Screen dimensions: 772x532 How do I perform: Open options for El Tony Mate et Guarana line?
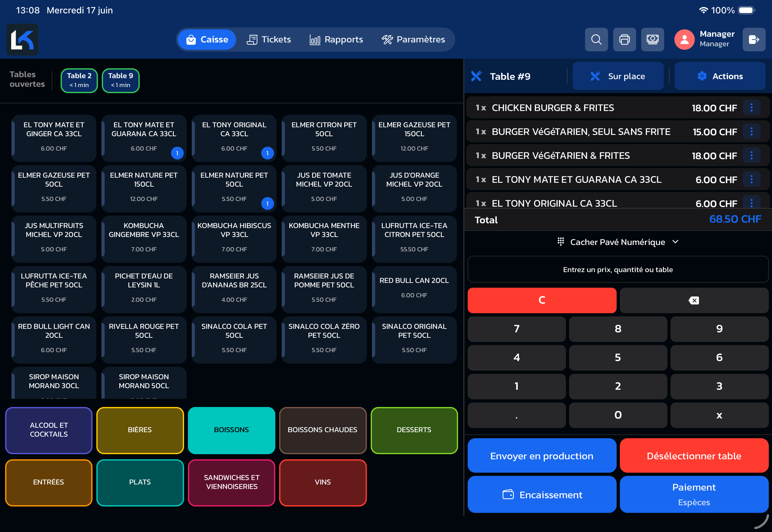751,180
